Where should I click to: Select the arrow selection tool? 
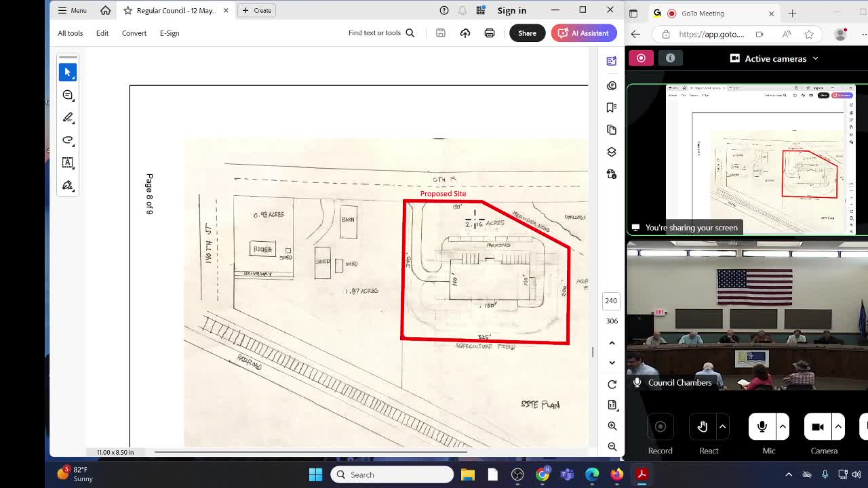pyautogui.click(x=68, y=73)
